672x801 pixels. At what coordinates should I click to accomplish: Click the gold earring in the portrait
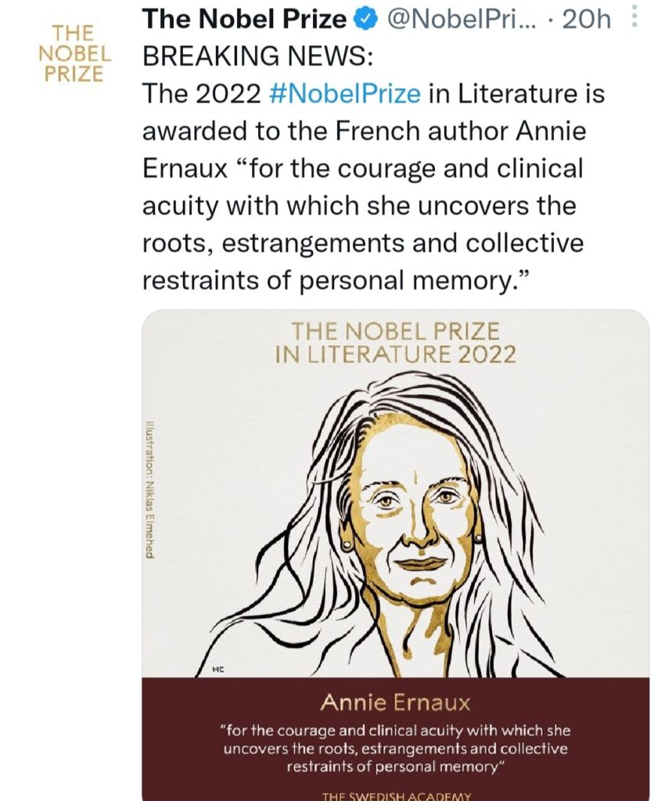[478, 537]
